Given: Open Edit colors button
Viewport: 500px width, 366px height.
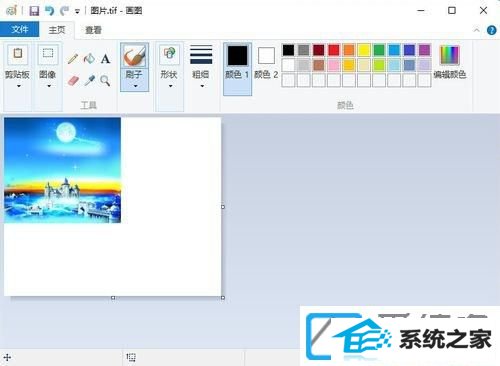Looking at the screenshot, I should tap(449, 62).
